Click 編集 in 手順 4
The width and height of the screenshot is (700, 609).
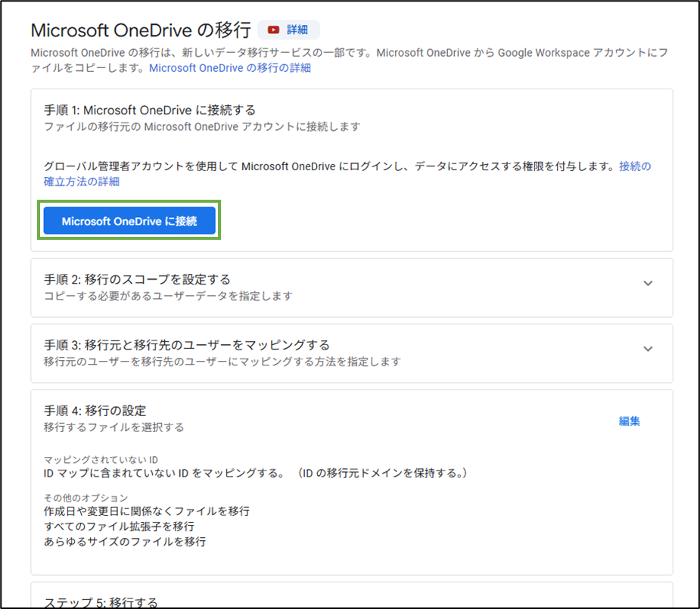630,421
